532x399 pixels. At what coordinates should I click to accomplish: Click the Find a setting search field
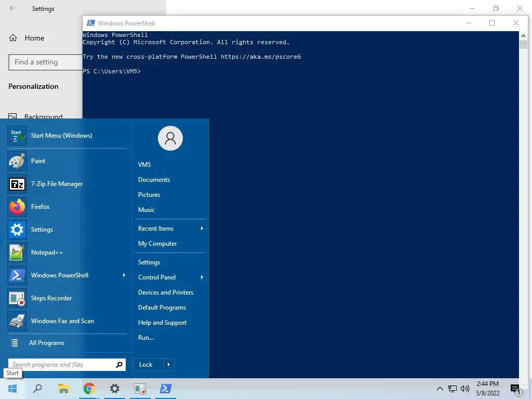click(x=46, y=62)
